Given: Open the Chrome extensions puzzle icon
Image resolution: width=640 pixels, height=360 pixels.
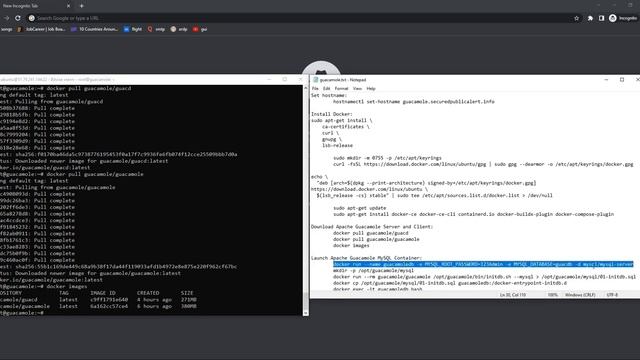Looking at the screenshot, I should [x=590, y=18].
